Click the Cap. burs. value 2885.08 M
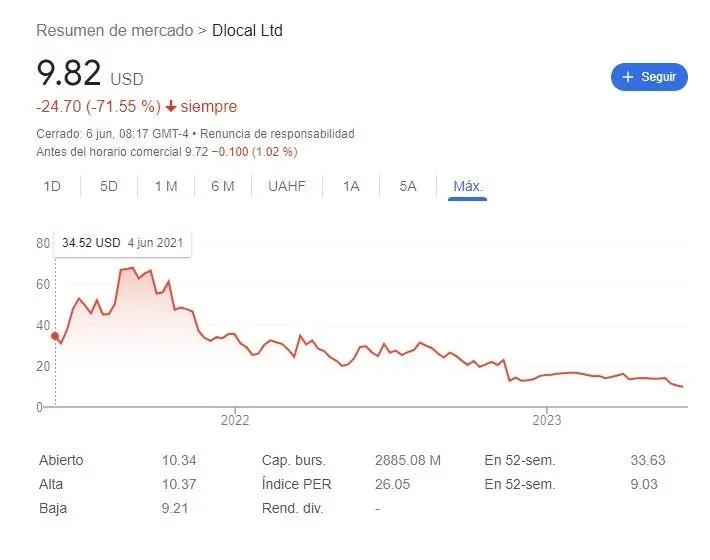 coord(408,461)
